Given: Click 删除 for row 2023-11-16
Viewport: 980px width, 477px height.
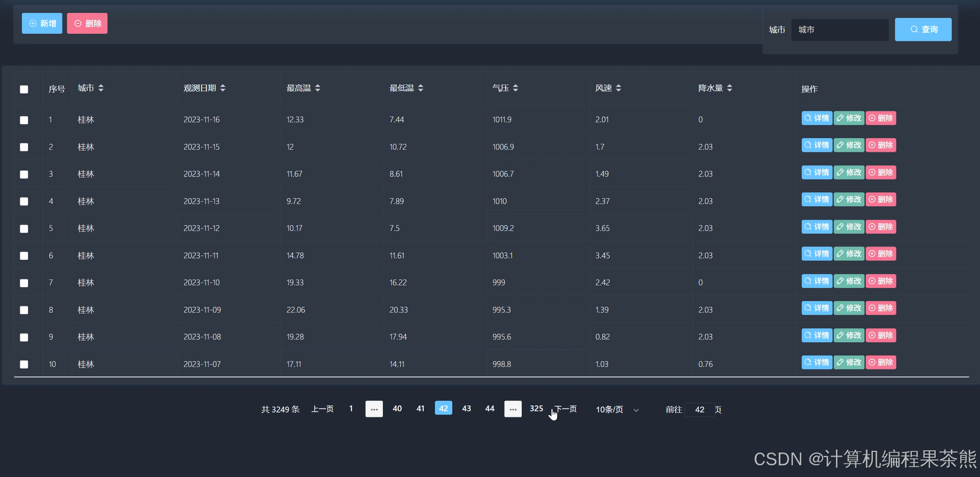Looking at the screenshot, I should tap(881, 118).
